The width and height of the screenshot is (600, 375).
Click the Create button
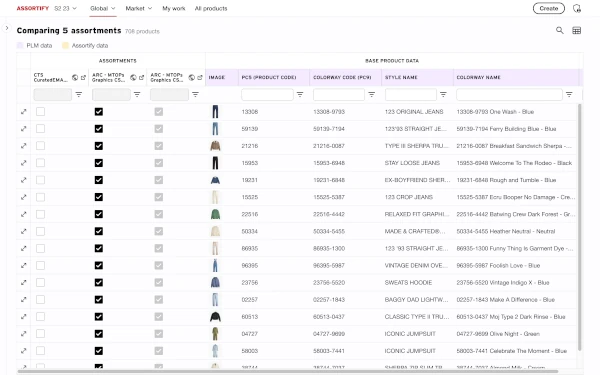(x=548, y=8)
